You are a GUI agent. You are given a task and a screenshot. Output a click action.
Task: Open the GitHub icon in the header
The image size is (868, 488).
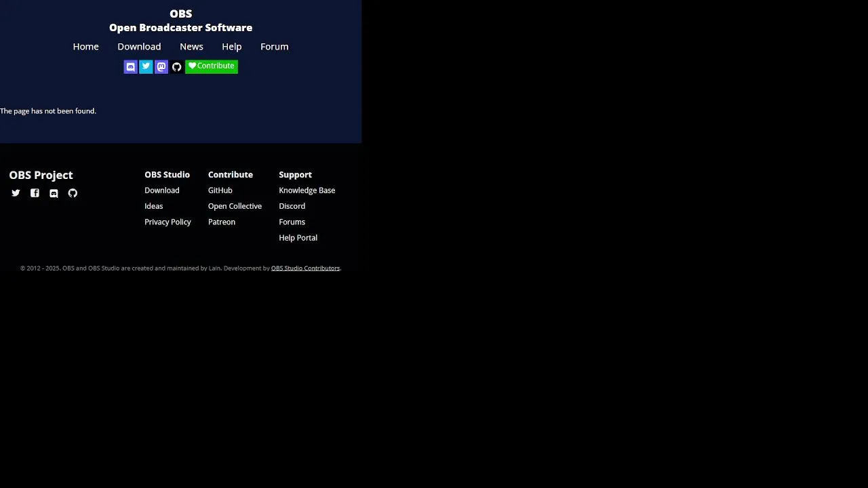tap(176, 66)
